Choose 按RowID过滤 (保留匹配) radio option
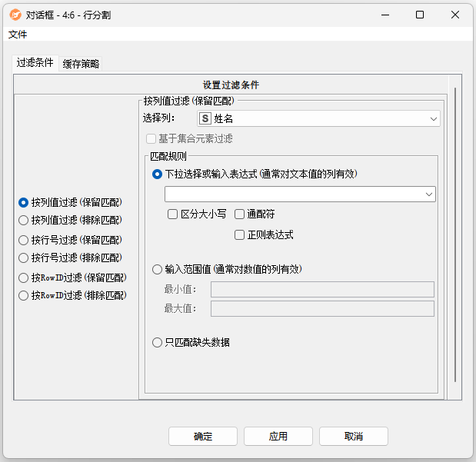This screenshot has height=462, width=476. click(24, 278)
